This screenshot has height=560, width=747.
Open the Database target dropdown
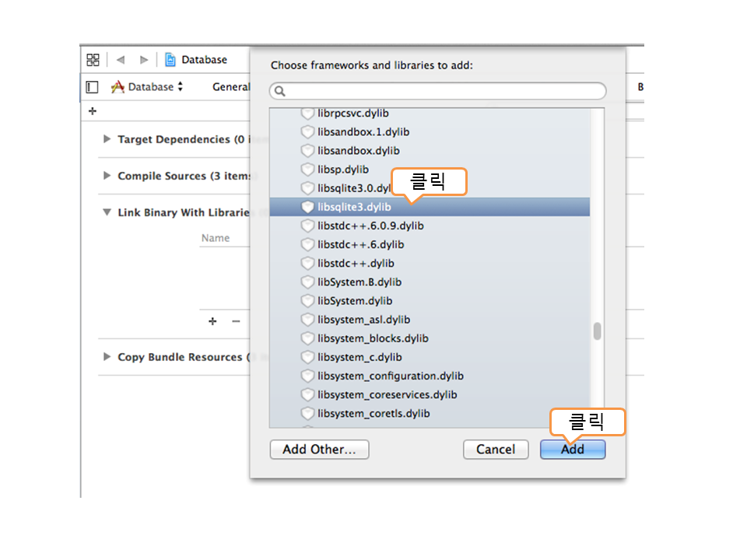[148, 87]
